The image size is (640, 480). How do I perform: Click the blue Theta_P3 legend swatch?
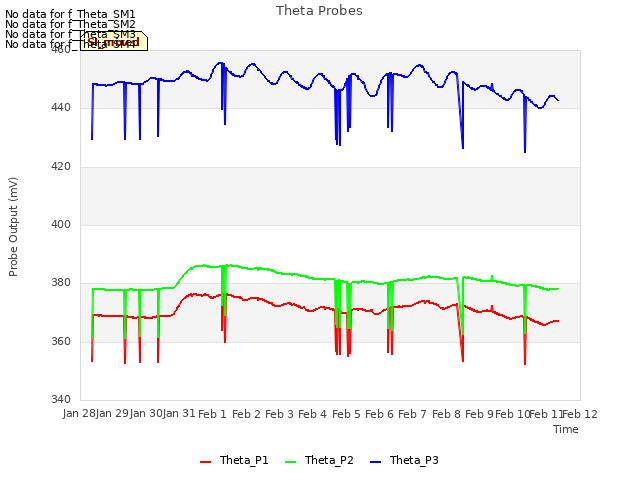(376, 462)
